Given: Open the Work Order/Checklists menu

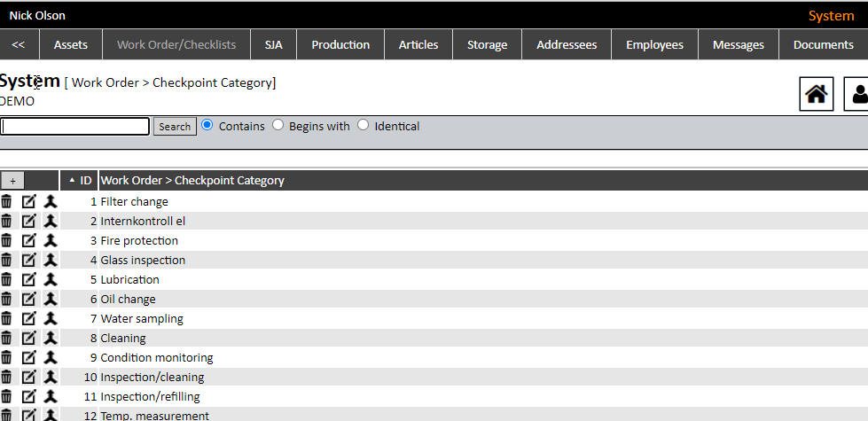Looking at the screenshot, I should coord(176,45).
